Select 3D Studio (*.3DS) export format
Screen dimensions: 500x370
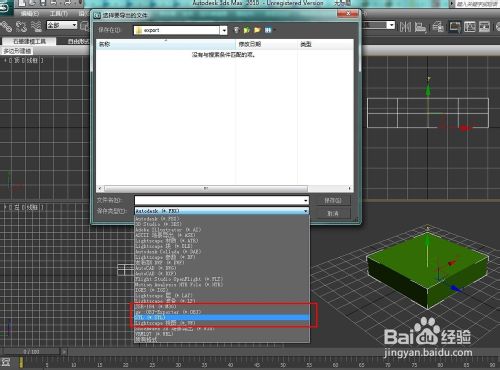[222, 224]
